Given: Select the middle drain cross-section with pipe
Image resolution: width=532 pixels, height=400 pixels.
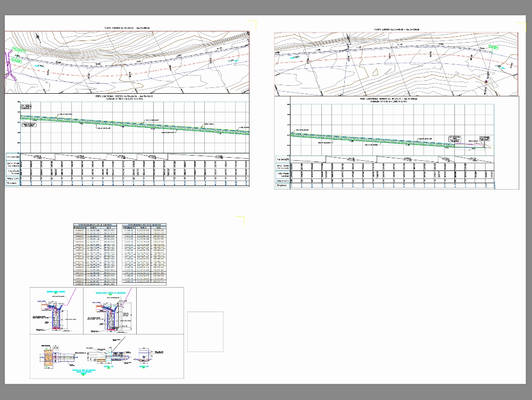Looking at the screenshot, I should pyautogui.click(x=111, y=312).
